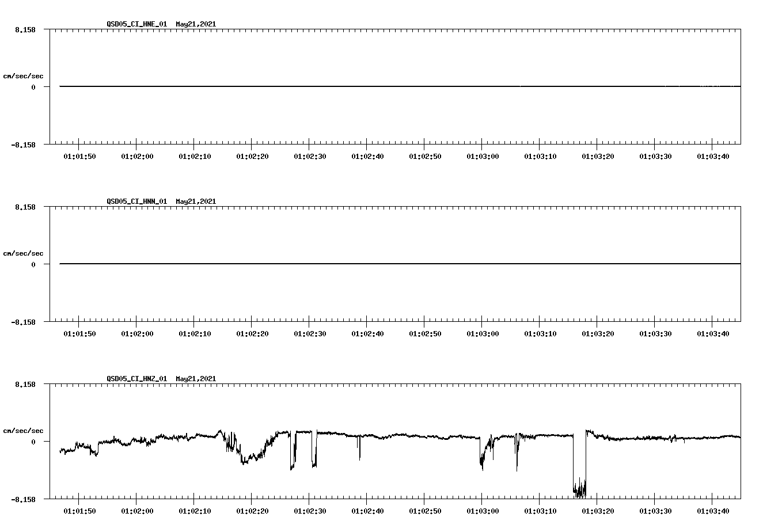Click the 01:03:40 label under the HNN plot
The width and height of the screenshot is (782, 532).
(x=714, y=333)
